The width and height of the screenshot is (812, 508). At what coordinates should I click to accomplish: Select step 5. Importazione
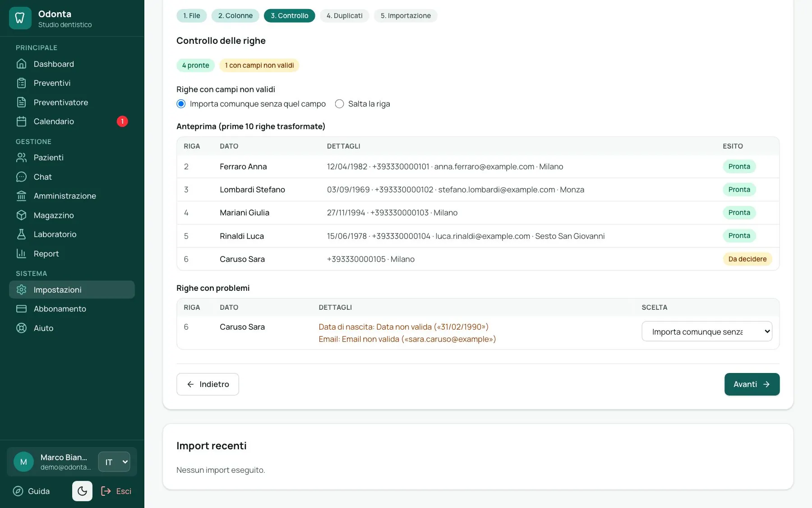click(x=406, y=16)
